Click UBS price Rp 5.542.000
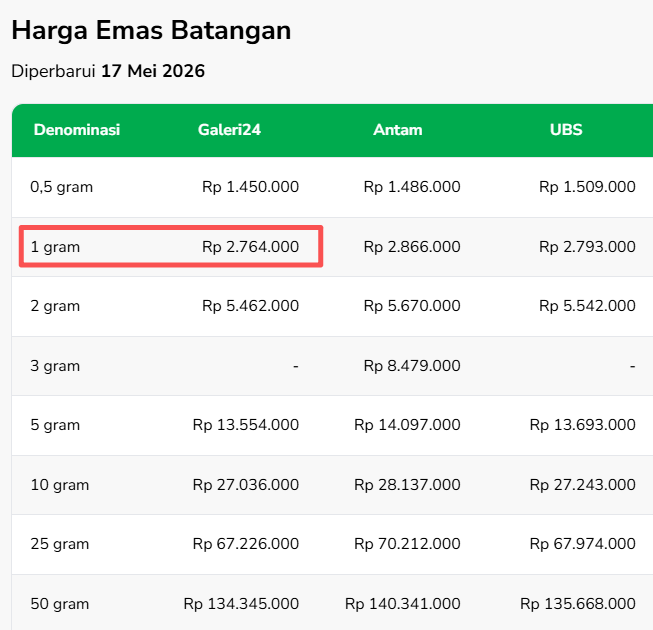The width and height of the screenshot is (653, 630). click(587, 306)
